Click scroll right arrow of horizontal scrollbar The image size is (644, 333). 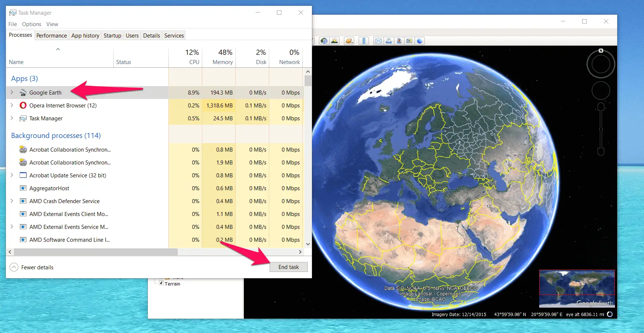point(300,252)
